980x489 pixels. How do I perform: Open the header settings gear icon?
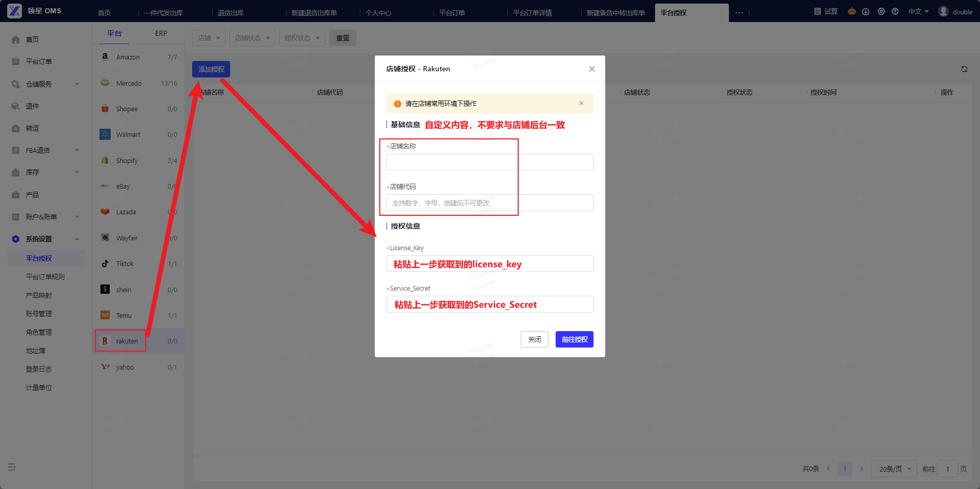881,11
